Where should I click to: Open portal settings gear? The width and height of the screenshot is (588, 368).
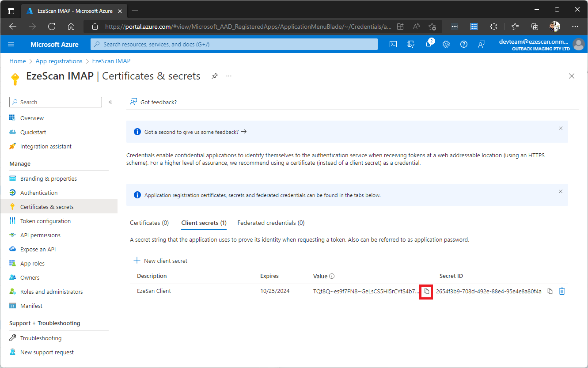click(446, 44)
